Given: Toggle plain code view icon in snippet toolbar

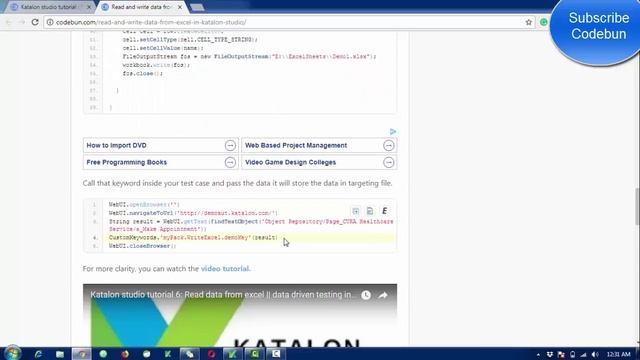Looking at the screenshot, I should click(x=356, y=211).
